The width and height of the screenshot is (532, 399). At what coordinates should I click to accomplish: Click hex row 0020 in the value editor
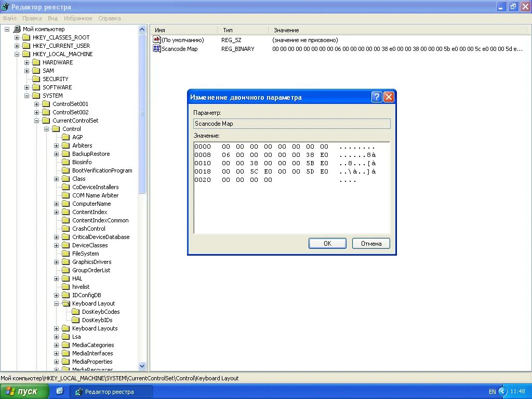275,180
